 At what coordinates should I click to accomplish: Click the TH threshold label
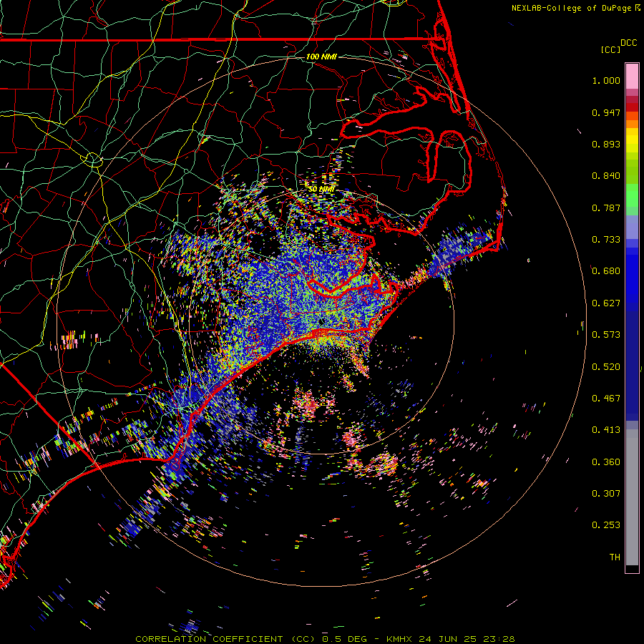point(615,557)
